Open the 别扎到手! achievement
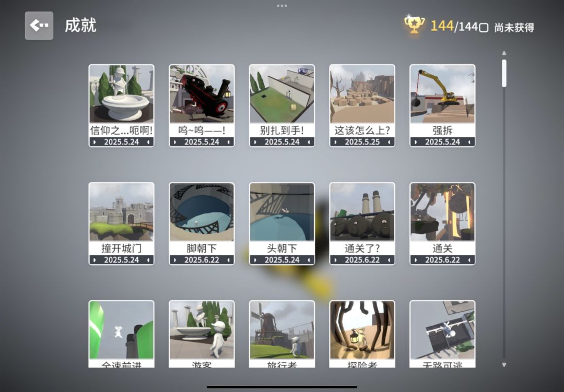This screenshot has height=392, width=564. click(282, 105)
